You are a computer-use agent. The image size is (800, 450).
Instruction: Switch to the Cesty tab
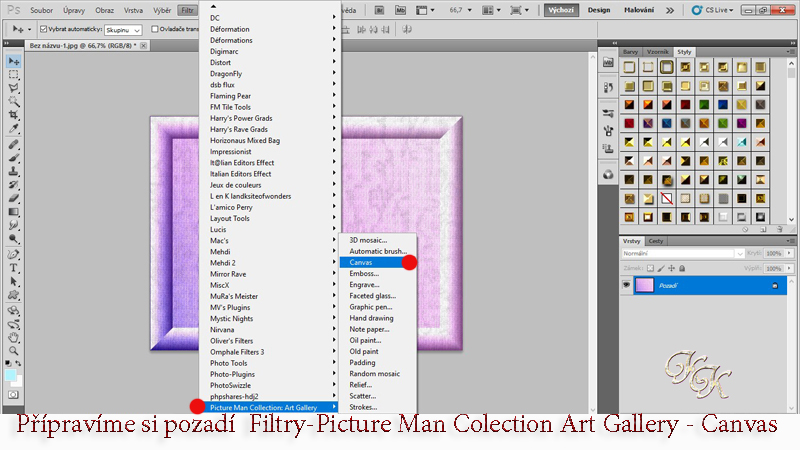tap(656, 241)
